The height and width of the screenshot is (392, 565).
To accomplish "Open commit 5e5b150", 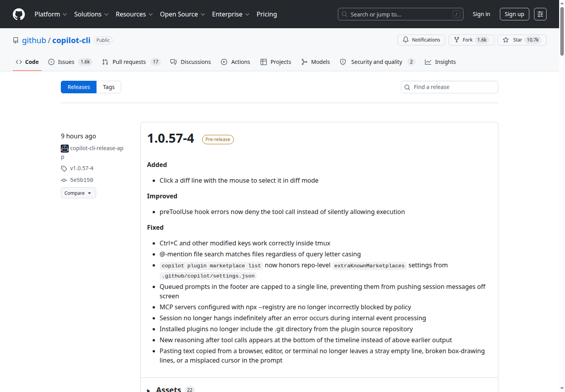I will [x=82, y=180].
